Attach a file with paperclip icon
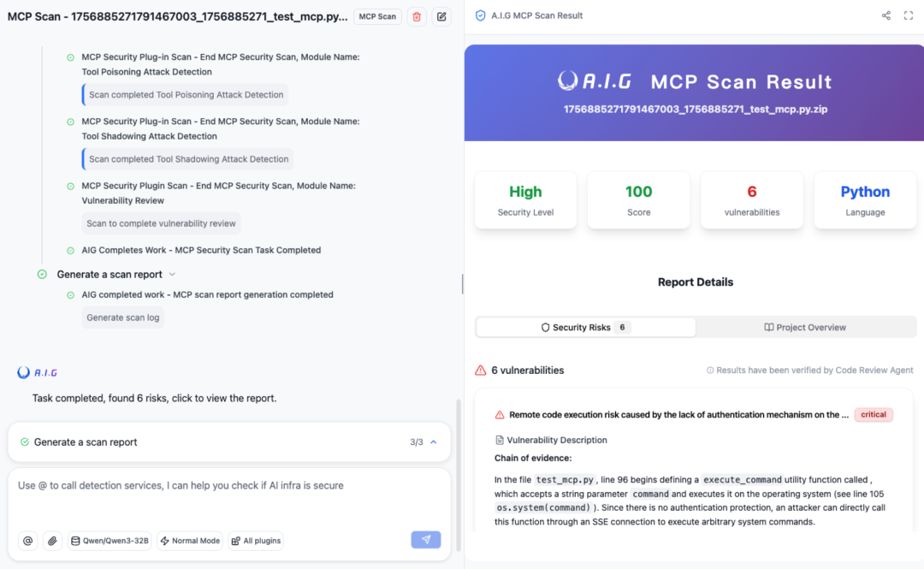This screenshot has height=569, width=924. [x=52, y=541]
